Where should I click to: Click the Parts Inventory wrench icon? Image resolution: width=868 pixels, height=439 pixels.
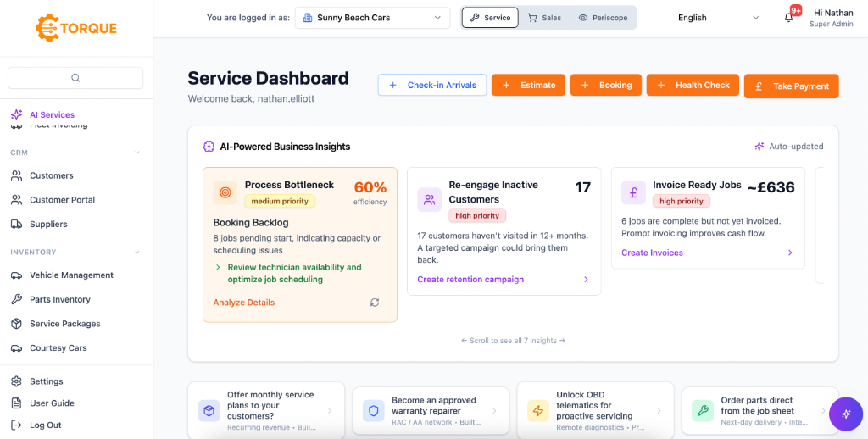click(x=17, y=299)
